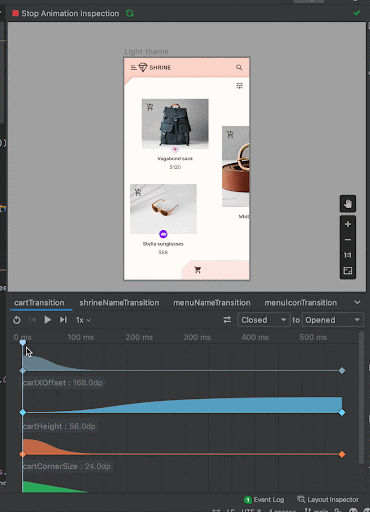Click the SHRINE title text

(x=160, y=68)
